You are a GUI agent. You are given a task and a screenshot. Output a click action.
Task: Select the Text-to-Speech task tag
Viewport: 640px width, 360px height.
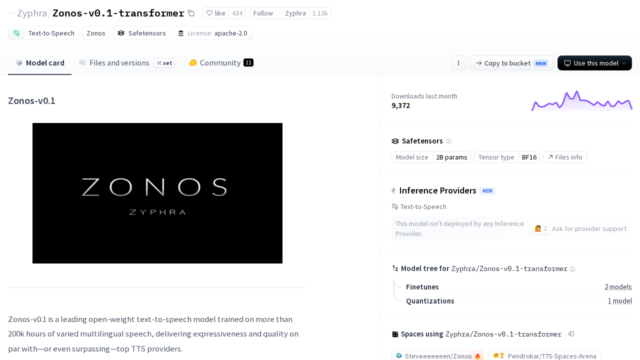coord(44,33)
